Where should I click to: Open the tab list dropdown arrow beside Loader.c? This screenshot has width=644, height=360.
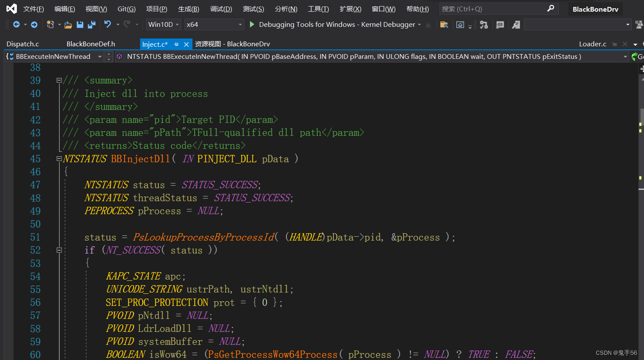pos(635,44)
